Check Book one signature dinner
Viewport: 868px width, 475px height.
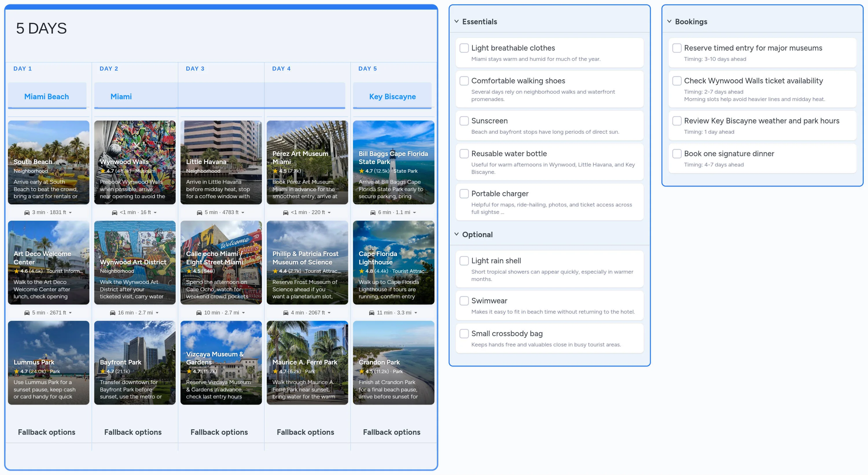click(677, 154)
